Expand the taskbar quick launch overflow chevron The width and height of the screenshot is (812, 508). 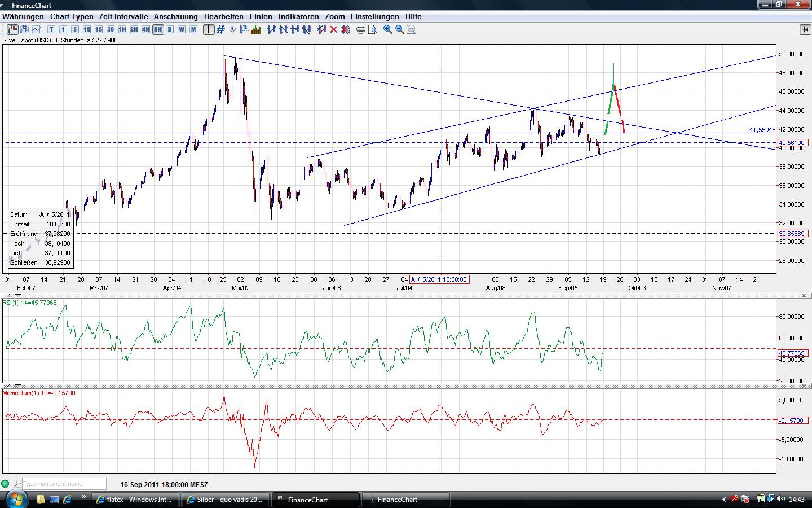point(84,498)
